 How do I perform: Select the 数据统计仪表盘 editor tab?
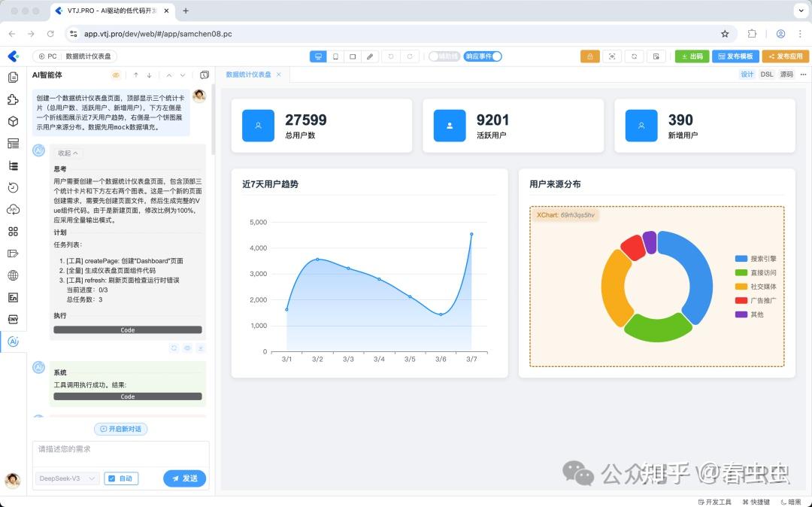(x=249, y=74)
